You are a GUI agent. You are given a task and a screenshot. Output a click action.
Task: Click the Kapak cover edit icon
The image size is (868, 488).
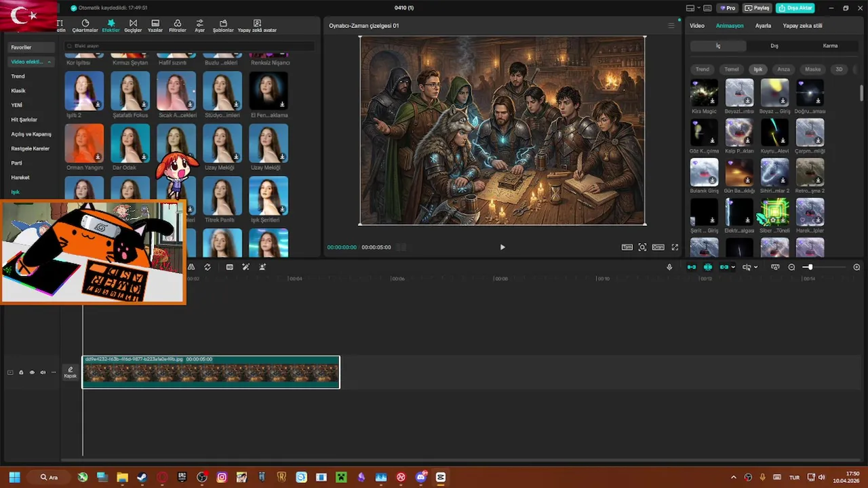tap(71, 372)
